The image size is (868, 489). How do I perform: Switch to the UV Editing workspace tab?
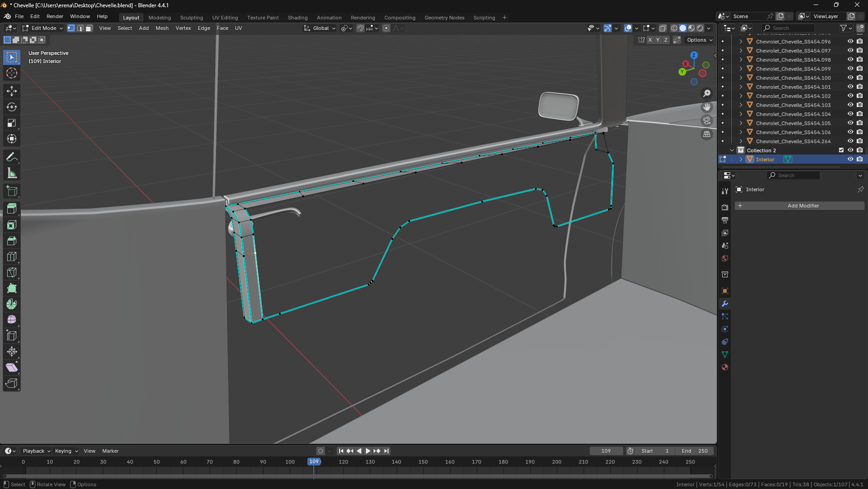tap(225, 18)
